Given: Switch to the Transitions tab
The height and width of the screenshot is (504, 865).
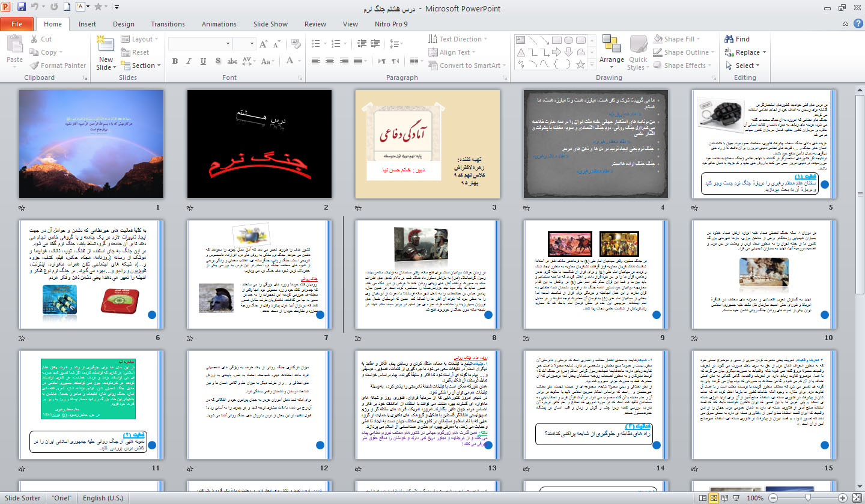Looking at the screenshot, I should 168,24.
